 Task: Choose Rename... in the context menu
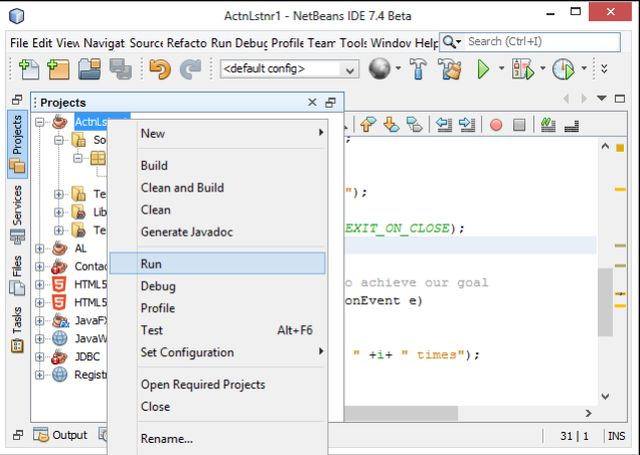[218, 439]
